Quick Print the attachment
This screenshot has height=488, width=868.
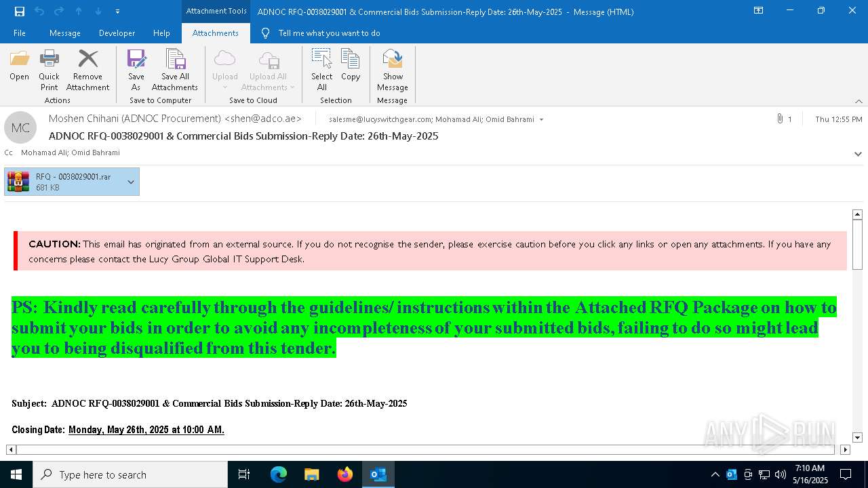(49, 70)
